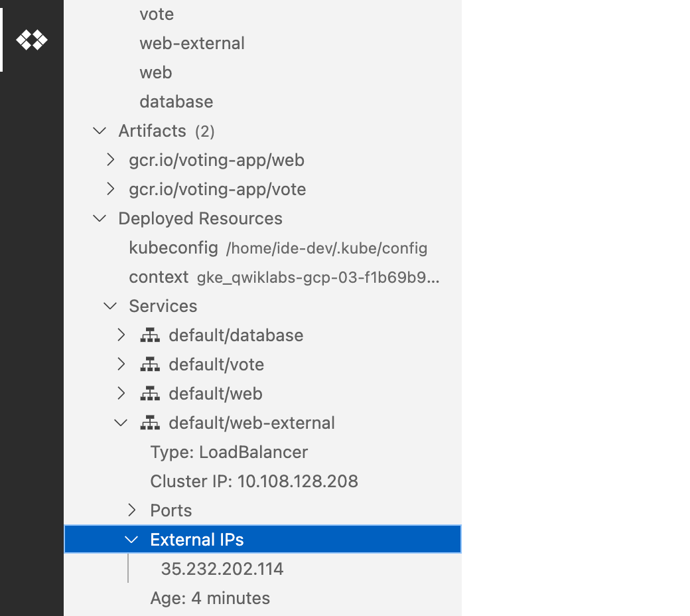Select the default/web-external service label
This screenshot has height=616, width=690.
tap(251, 423)
